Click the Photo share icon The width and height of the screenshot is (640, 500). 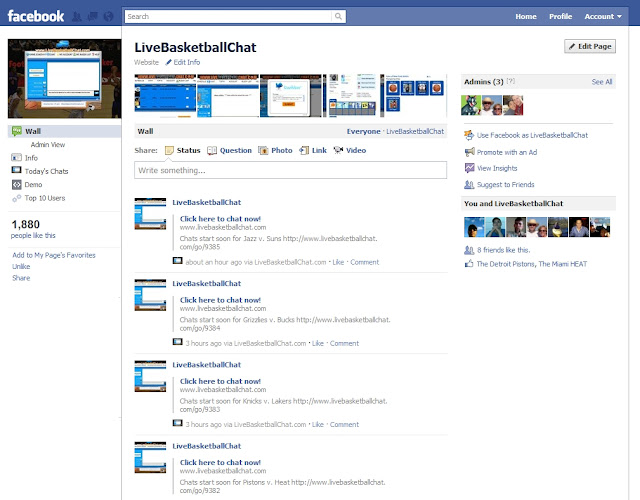[x=263, y=151]
